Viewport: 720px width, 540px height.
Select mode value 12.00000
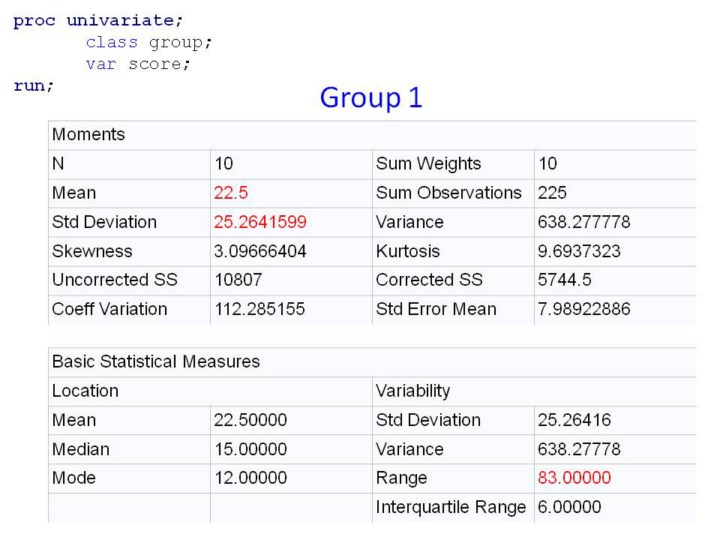[x=251, y=478]
